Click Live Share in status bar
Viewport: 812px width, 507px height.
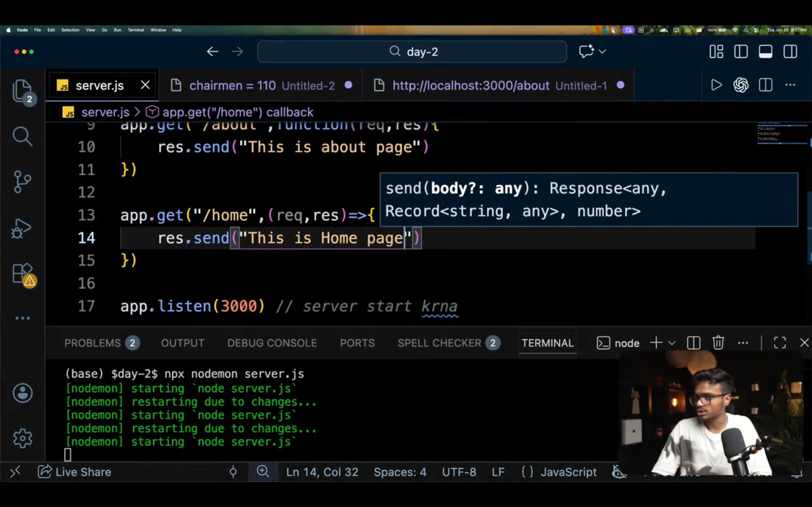pyautogui.click(x=75, y=472)
